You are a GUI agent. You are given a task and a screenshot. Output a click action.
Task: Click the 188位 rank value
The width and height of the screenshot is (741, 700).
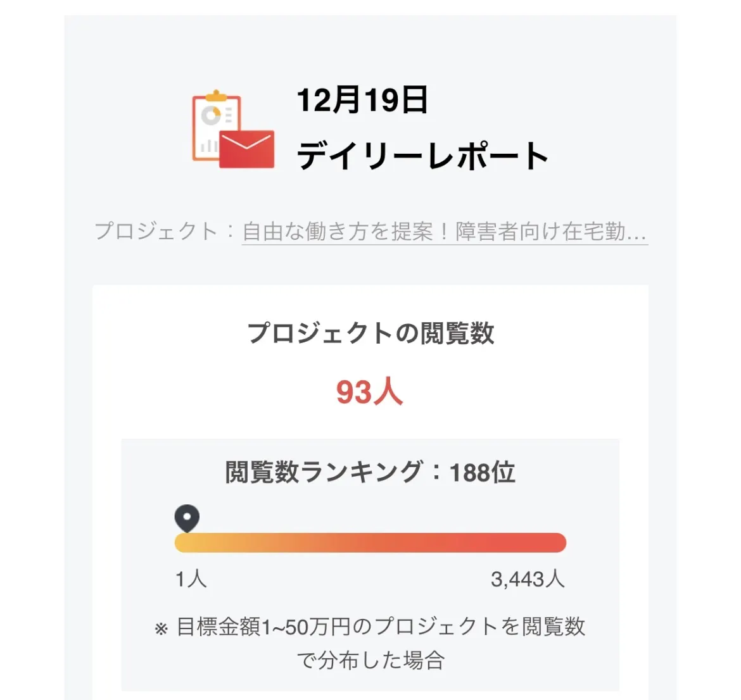point(482,472)
